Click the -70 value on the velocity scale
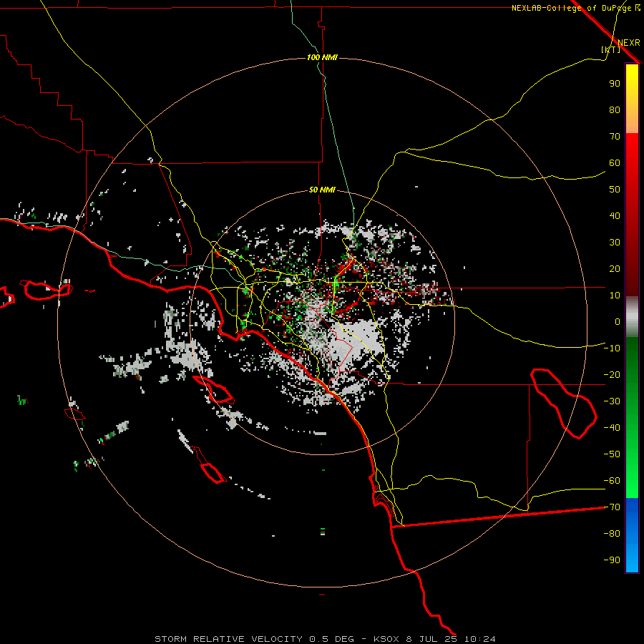Screen dimensions: 644x644 [x=612, y=507]
